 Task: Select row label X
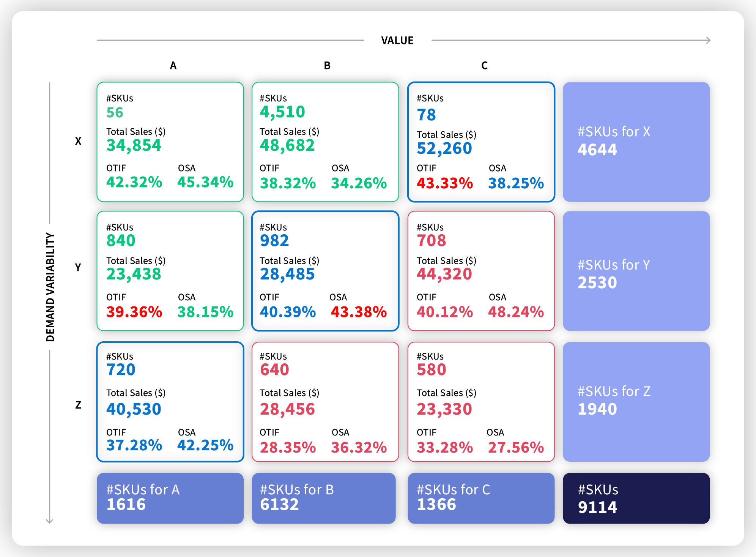click(x=78, y=141)
